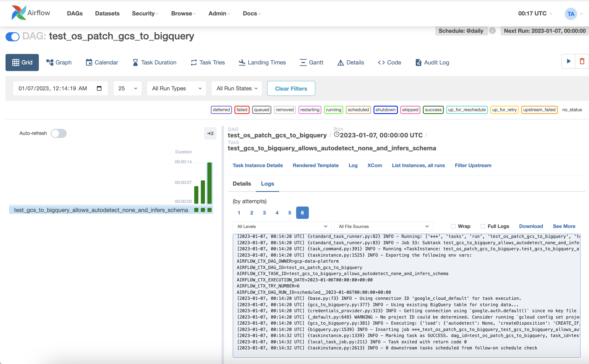This screenshot has height=364, width=589.
Task: Delete DAG using the red trash icon
Action: pos(582,61)
